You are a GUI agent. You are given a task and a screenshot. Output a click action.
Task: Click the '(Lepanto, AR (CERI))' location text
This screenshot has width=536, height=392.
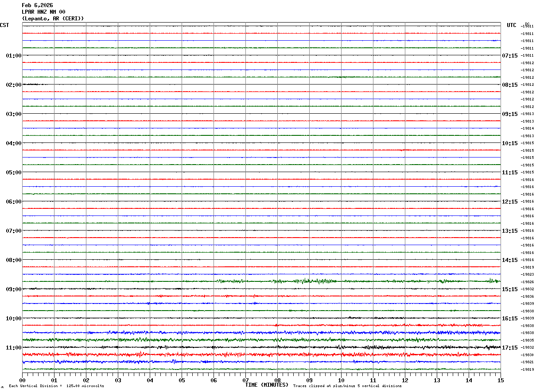coord(53,19)
